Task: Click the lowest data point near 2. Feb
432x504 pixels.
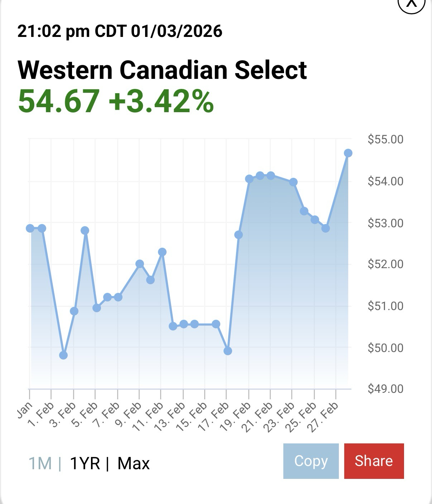Action: pyautogui.click(x=63, y=355)
